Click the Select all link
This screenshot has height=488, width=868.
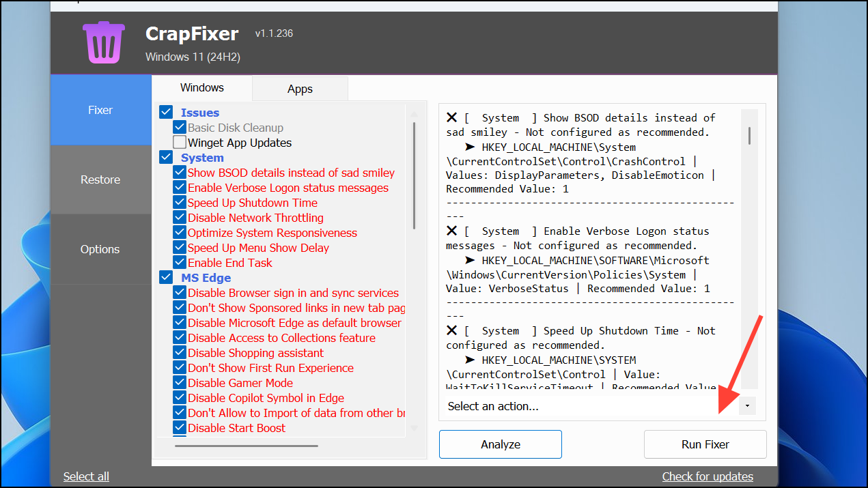pos(86,476)
